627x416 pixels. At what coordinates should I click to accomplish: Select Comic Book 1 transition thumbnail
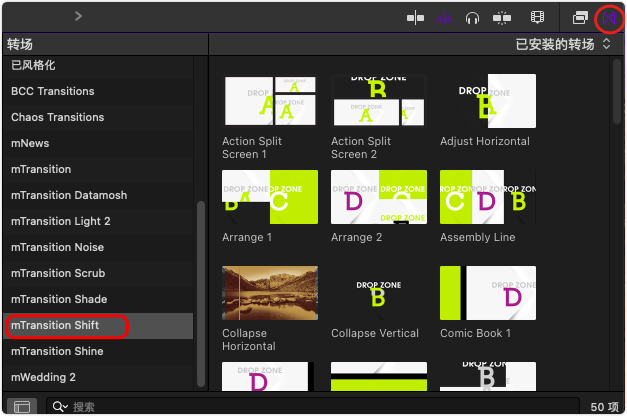tap(488, 293)
